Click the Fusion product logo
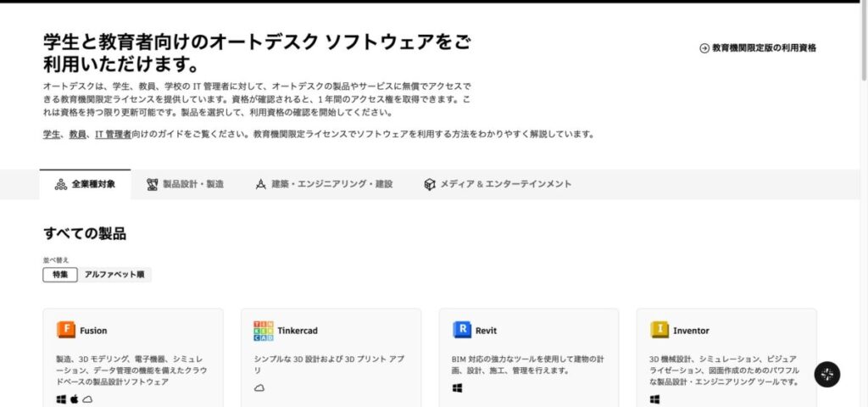The height and width of the screenshot is (407, 868). pos(66,330)
